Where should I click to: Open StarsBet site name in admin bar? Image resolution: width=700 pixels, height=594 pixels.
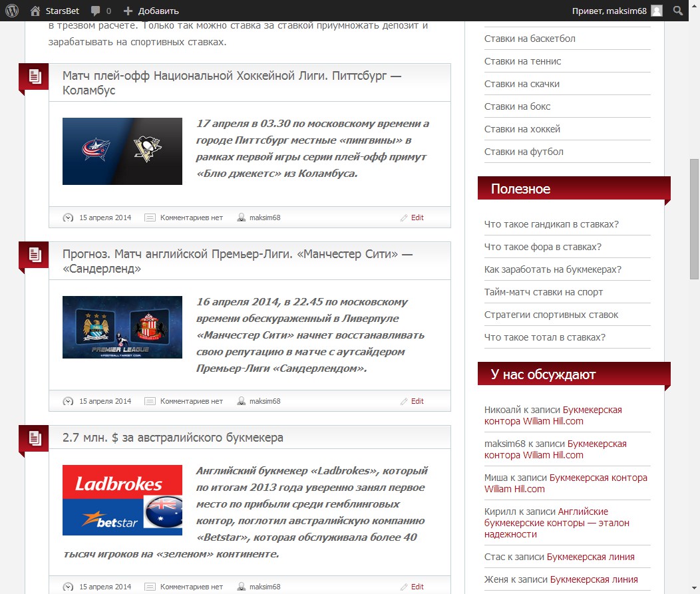point(62,11)
